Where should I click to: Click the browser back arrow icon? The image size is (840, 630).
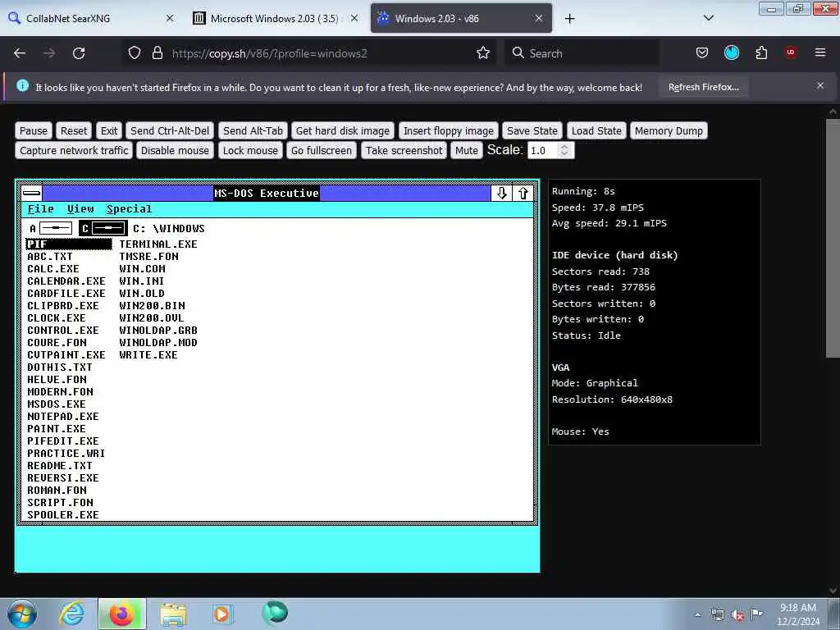20,53
